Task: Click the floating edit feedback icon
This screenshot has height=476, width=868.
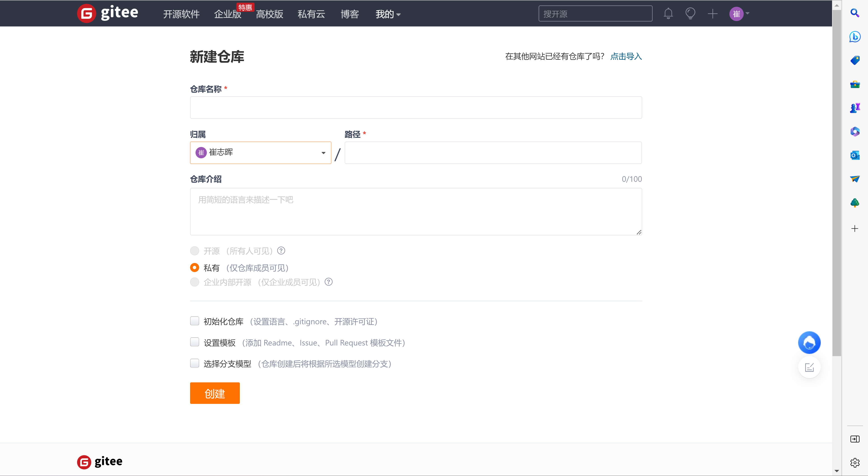Action: click(x=809, y=367)
